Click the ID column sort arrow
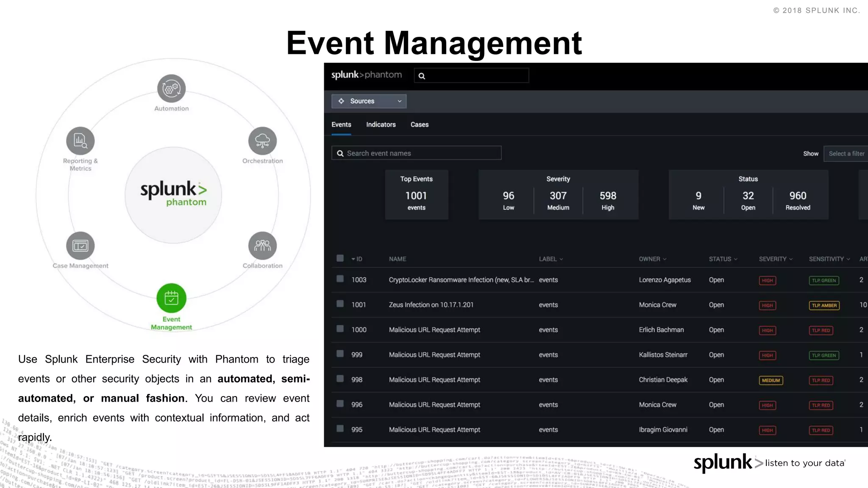 353,259
